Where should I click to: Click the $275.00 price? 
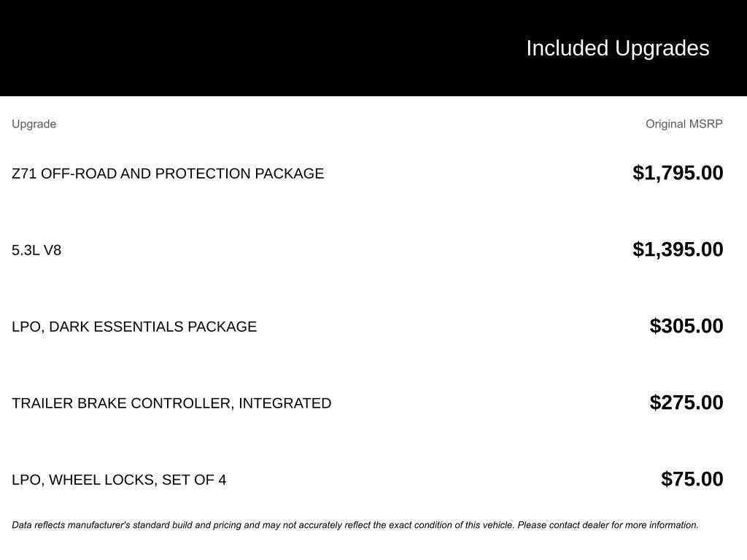pos(686,402)
